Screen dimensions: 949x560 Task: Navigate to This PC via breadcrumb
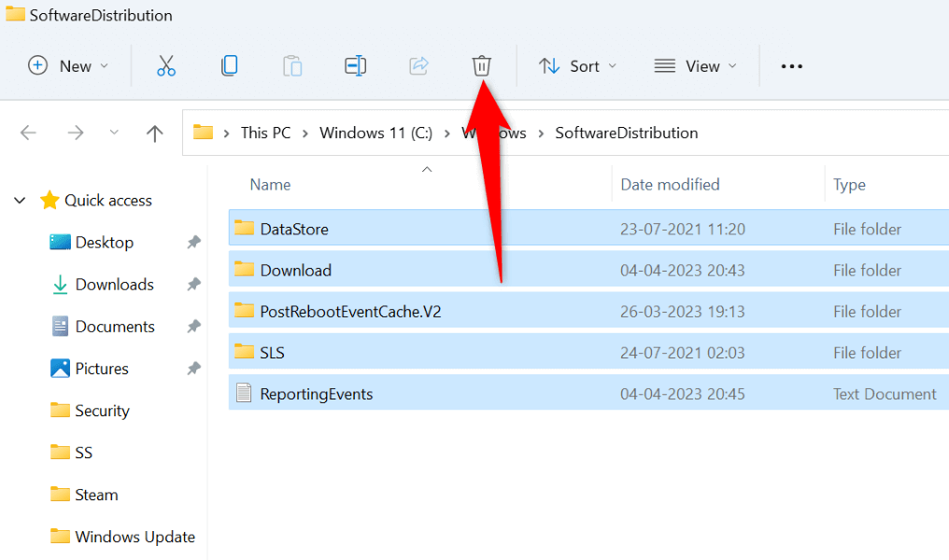coord(265,133)
